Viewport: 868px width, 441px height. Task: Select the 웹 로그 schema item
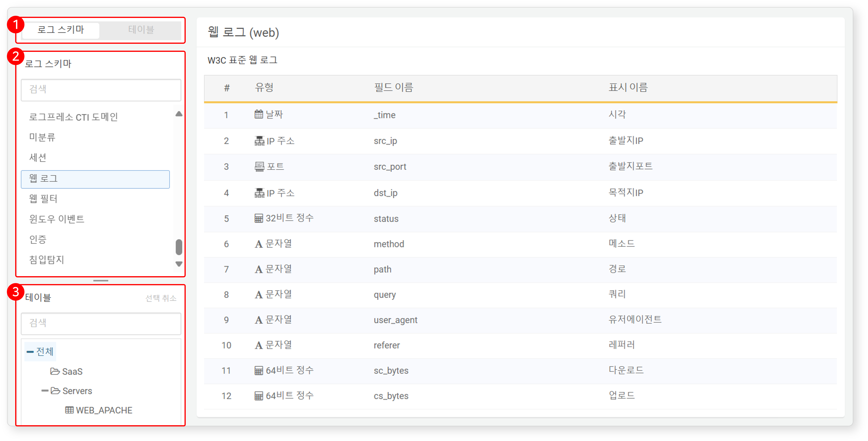click(95, 179)
